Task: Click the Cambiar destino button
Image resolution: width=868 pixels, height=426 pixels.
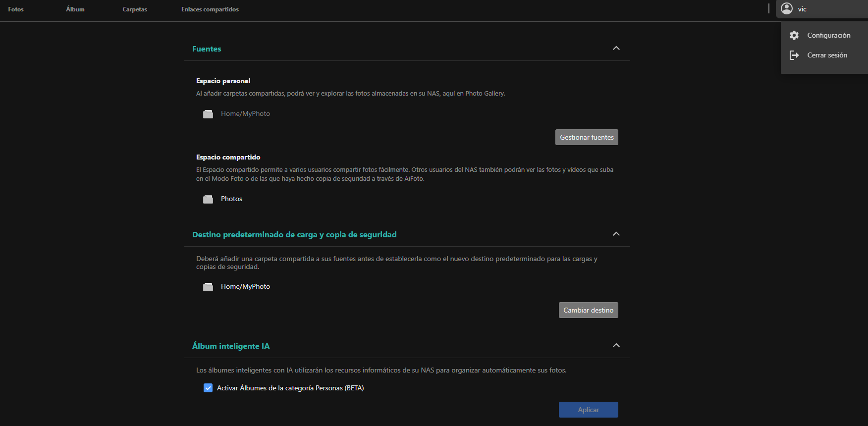Action: coord(588,310)
